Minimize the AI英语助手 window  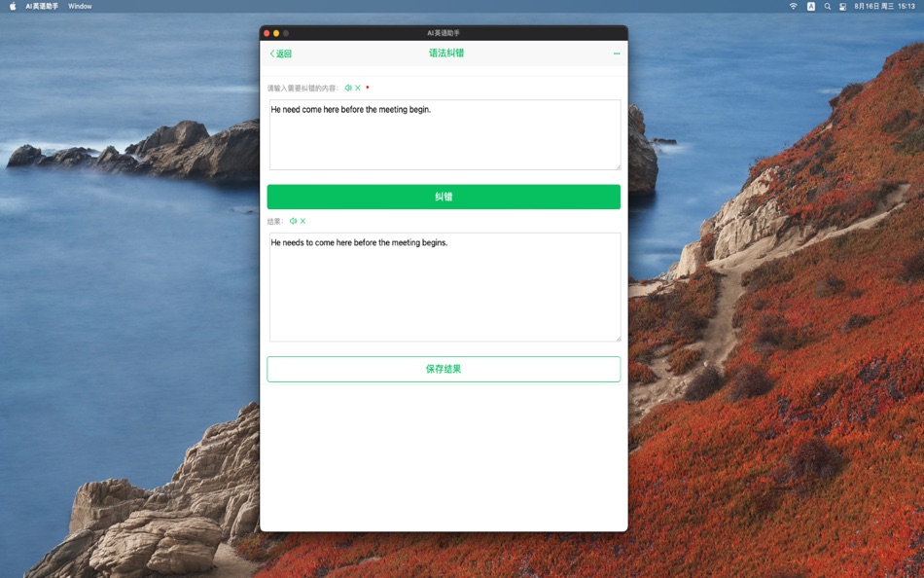pos(276,33)
